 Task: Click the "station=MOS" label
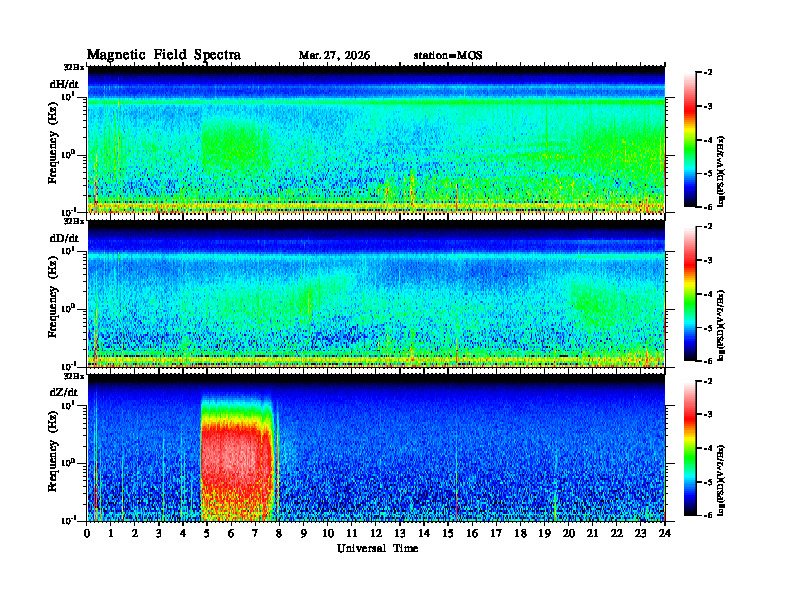[448, 56]
